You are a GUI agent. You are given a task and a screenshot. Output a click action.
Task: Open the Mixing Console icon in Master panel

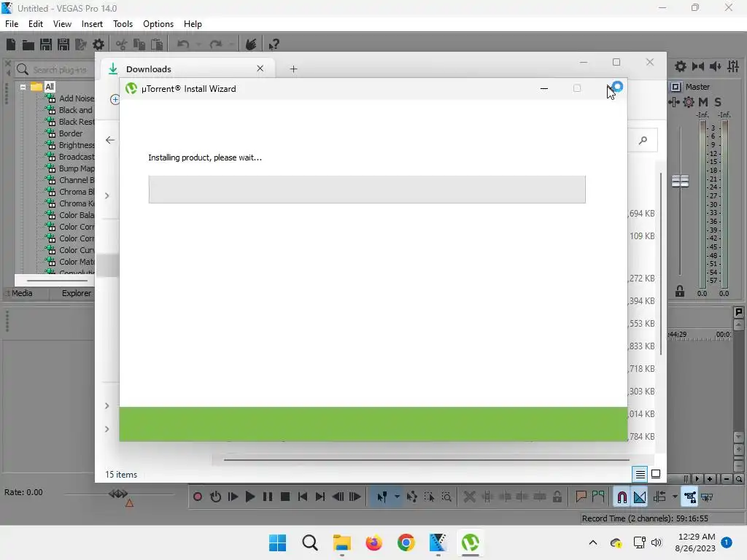click(733, 66)
